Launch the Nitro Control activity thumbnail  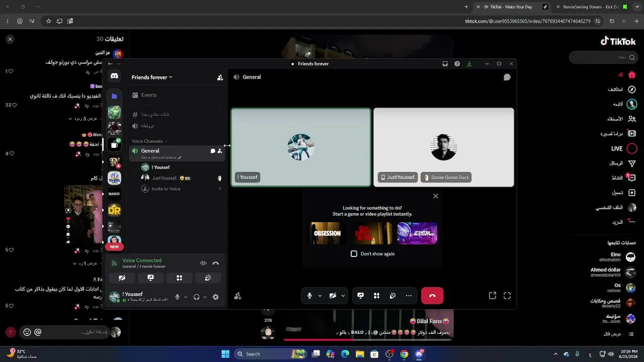[417, 233]
